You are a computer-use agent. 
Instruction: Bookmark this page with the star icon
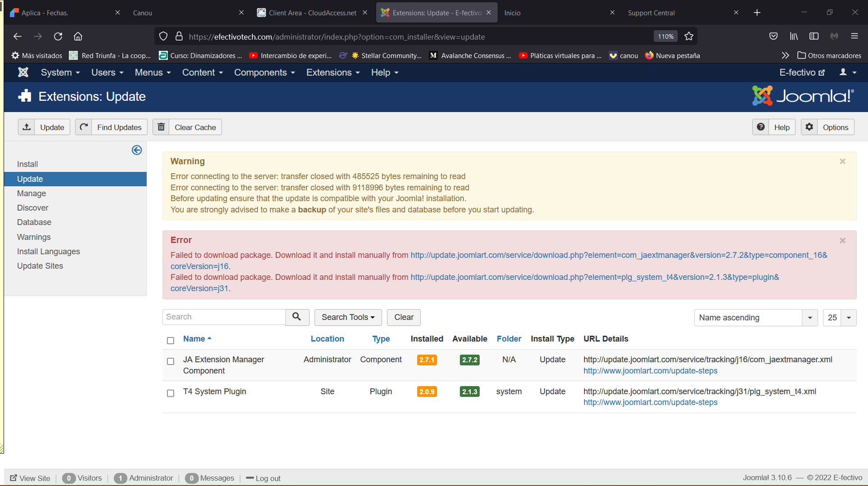pyautogui.click(x=688, y=36)
